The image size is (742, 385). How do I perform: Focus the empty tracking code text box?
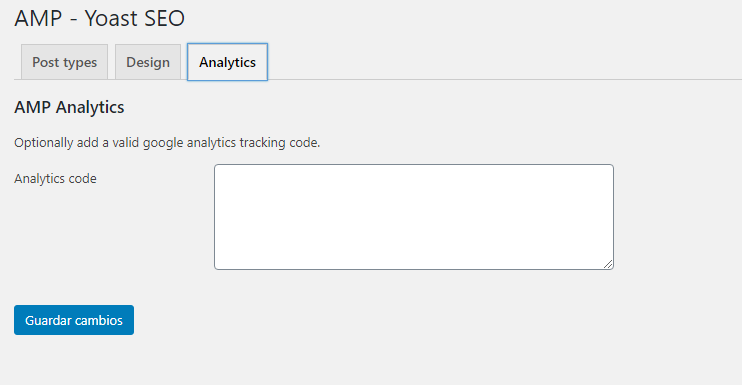414,217
